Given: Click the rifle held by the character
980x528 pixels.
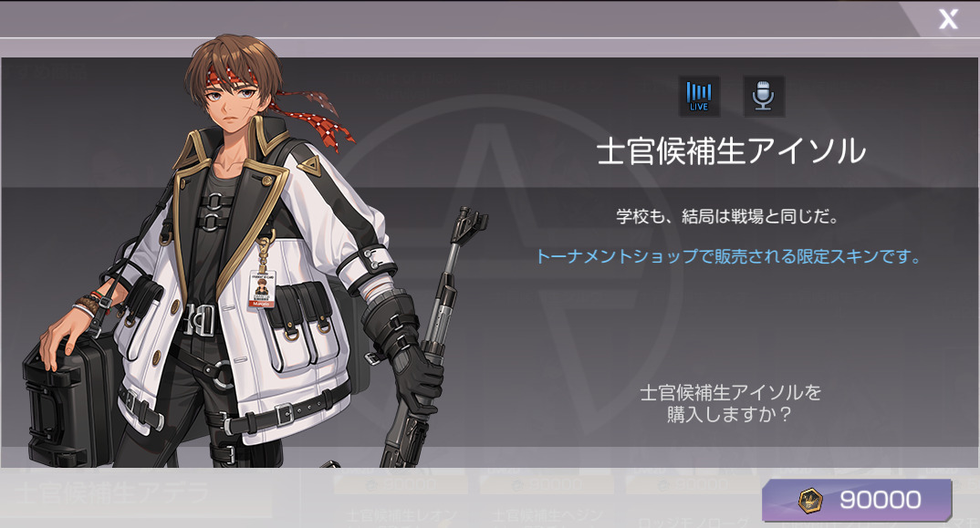Looking at the screenshot, I should [x=430, y=337].
